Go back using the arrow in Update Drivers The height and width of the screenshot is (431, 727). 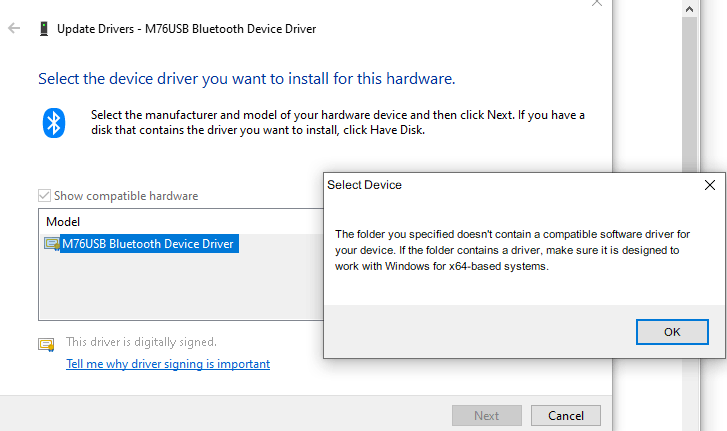click(x=14, y=28)
